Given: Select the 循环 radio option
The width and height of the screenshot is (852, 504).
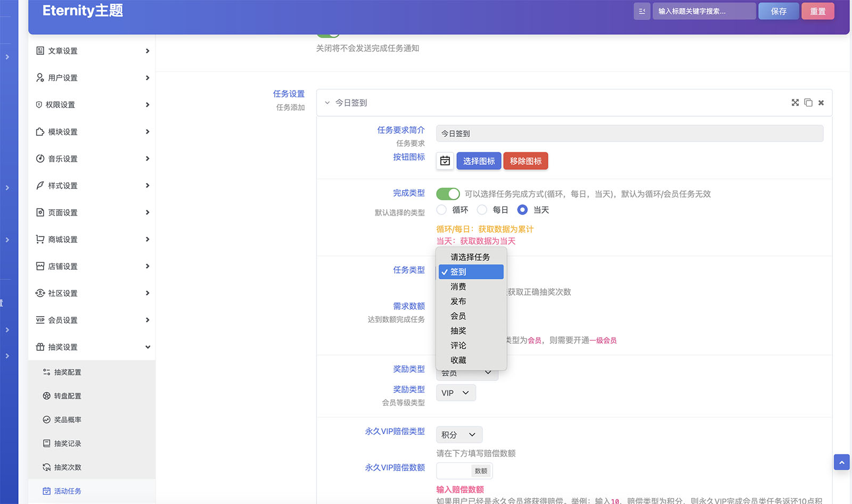Looking at the screenshot, I should (442, 210).
